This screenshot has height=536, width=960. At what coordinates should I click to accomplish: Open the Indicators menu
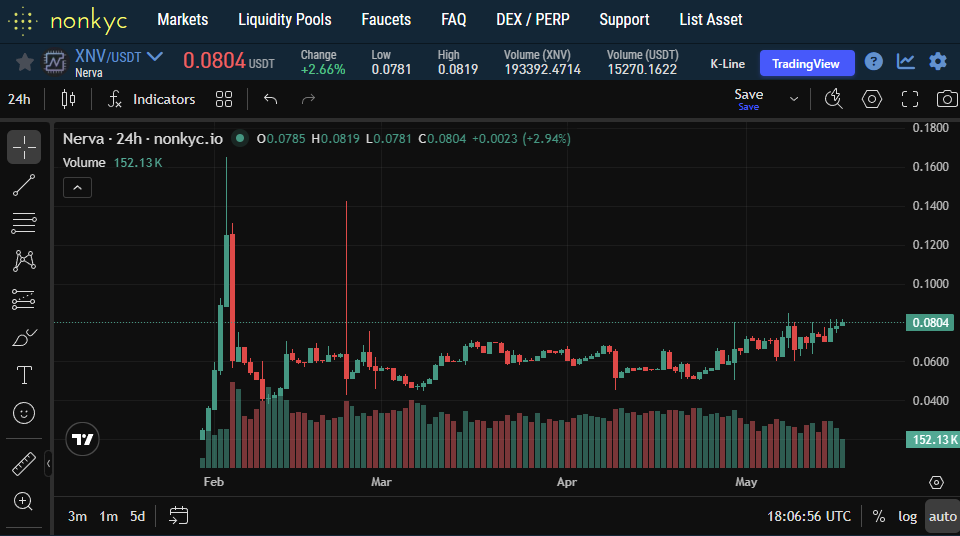pyautogui.click(x=152, y=99)
